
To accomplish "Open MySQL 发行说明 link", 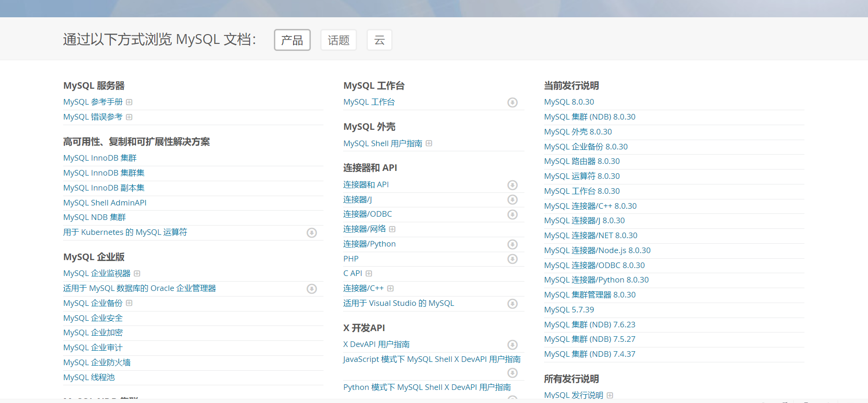I will coord(574,395).
